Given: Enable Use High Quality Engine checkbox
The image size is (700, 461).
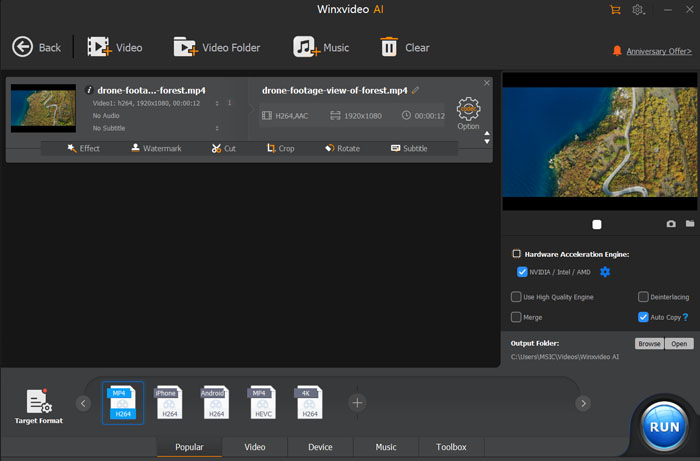Looking at the screenshot, I should click(516, 297).
